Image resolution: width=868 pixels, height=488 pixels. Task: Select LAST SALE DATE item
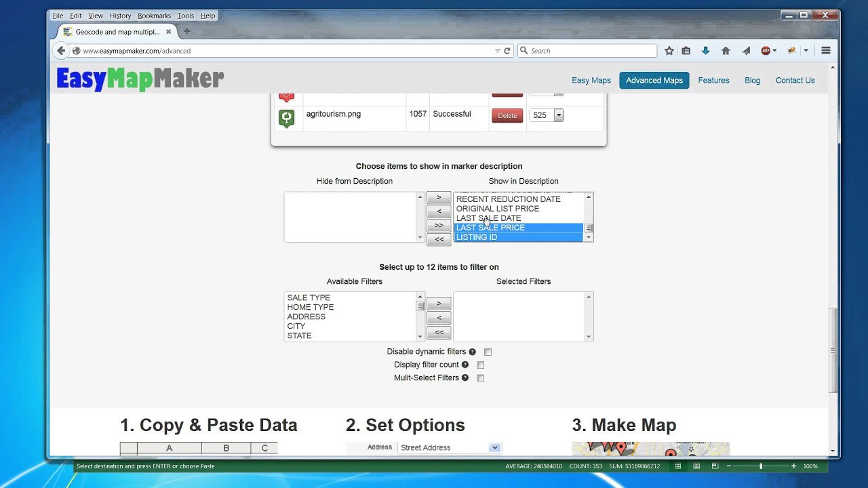(x=489, y=218)
